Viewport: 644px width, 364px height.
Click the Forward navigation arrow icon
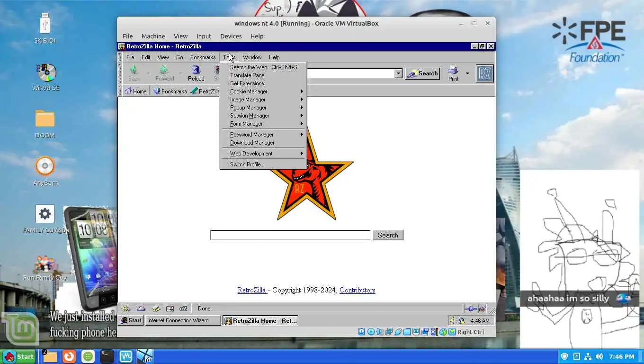click(x=164, y=70)
